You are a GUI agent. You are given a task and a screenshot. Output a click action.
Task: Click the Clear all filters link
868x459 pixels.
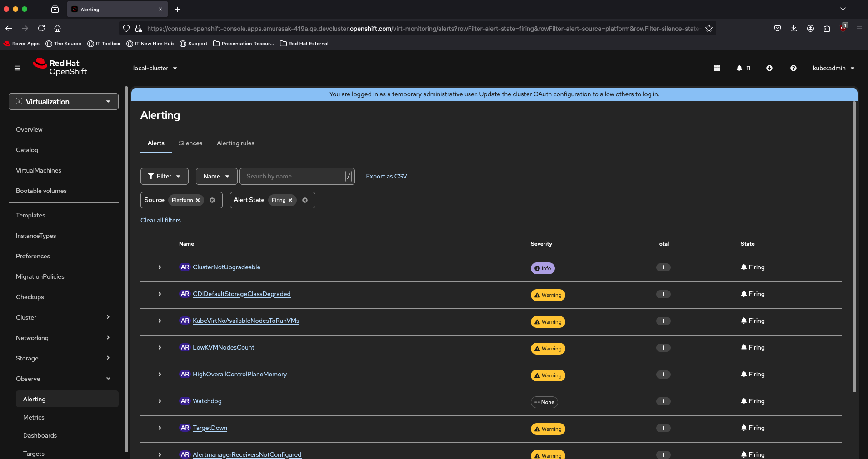pyautogui.click(x=160, y=220)
